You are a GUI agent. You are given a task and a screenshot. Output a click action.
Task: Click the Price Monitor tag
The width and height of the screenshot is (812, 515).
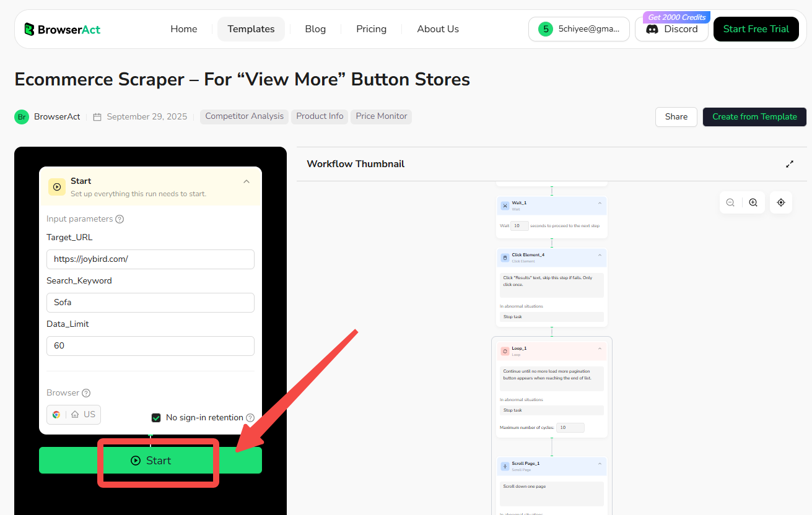point(382,116)
